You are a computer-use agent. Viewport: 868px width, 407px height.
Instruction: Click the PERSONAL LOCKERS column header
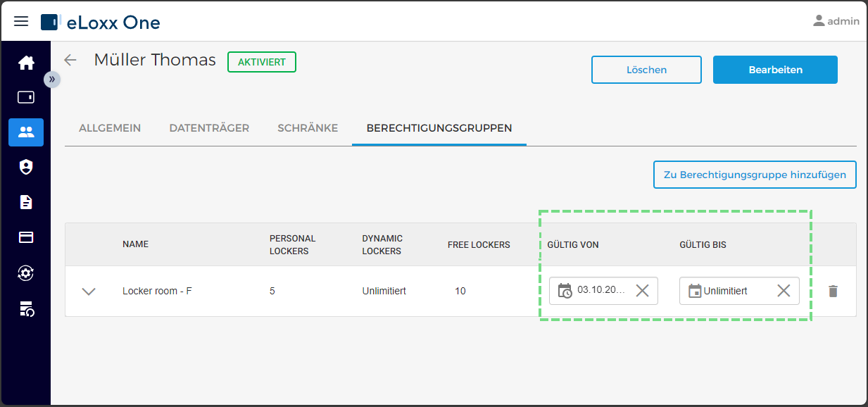click(x=293, y=244)
